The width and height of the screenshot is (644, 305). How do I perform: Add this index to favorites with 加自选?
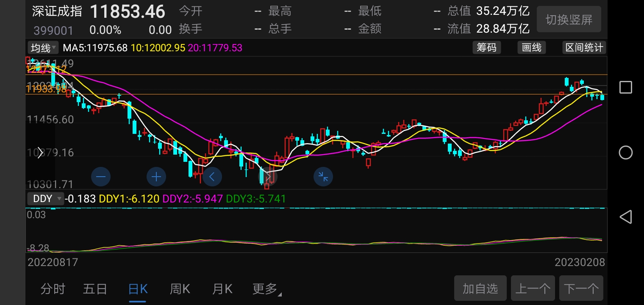tap(480, 288)
